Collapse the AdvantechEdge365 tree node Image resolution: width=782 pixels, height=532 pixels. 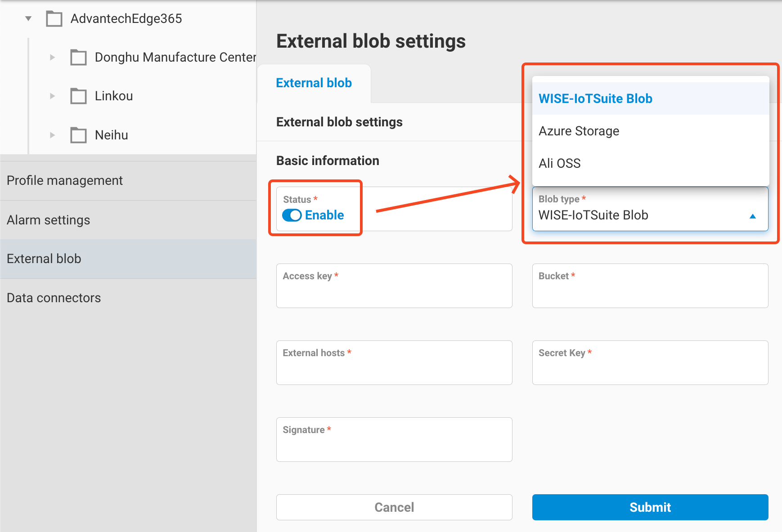28,18
